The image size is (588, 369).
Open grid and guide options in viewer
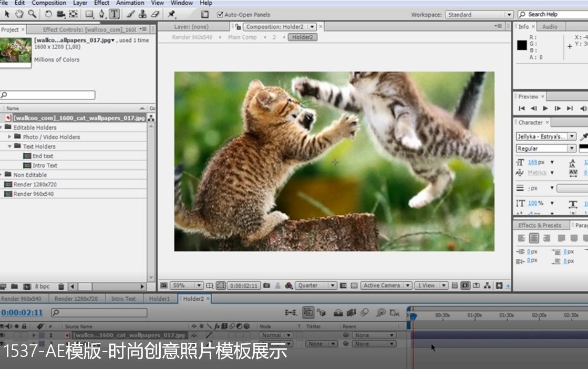tap(210, 286)
